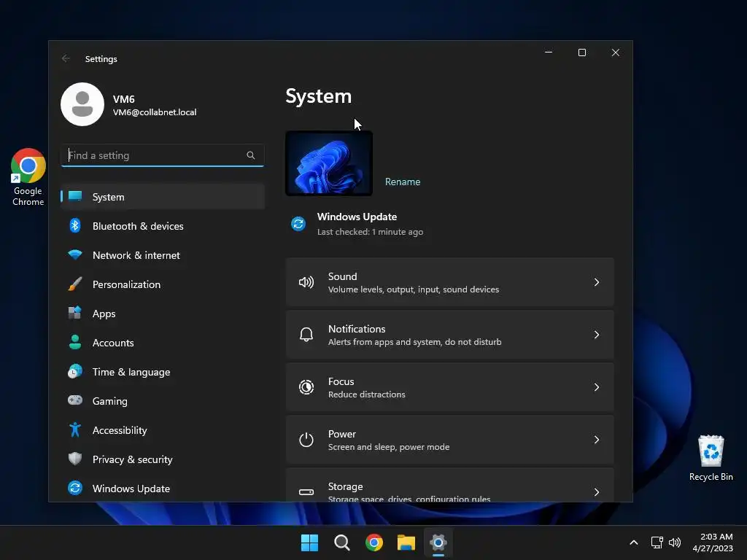
Task: Expand the Sound settings chevron
Action: coord(597,282)
